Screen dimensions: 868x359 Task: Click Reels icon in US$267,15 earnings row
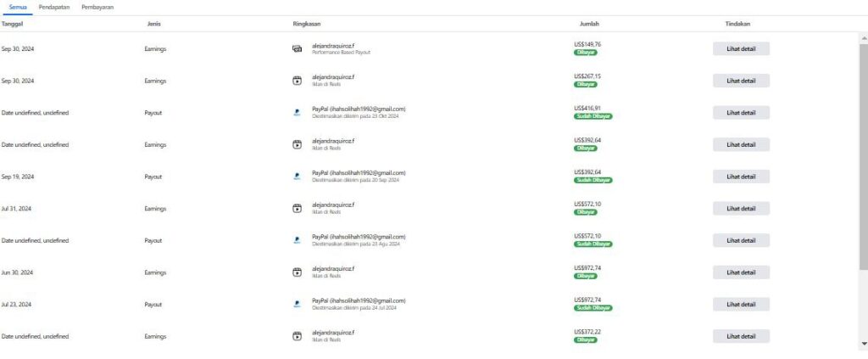coord(298,81)
